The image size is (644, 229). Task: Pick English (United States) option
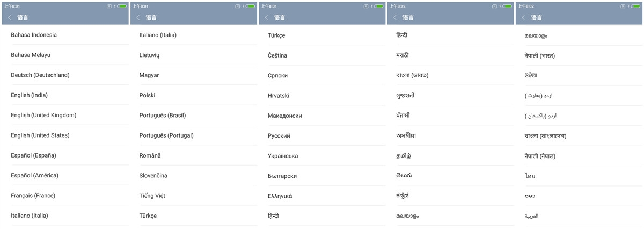click(40, 135)
